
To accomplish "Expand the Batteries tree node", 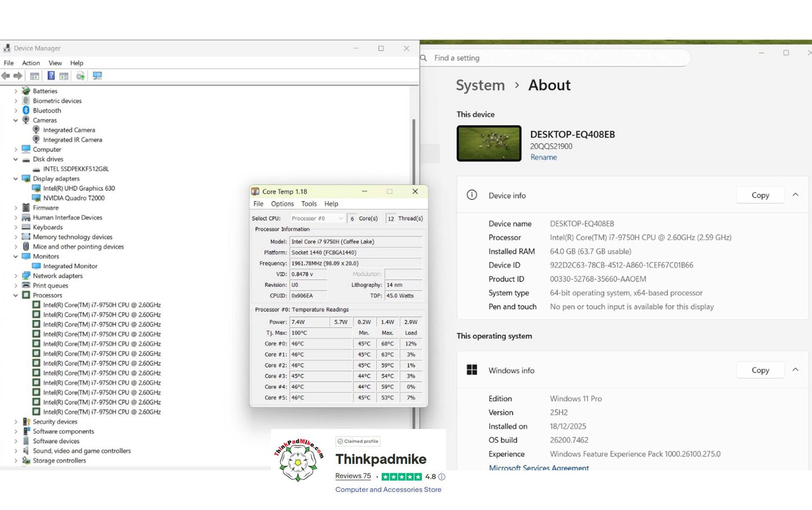I will pyautogui.click(x=15, y=91).
